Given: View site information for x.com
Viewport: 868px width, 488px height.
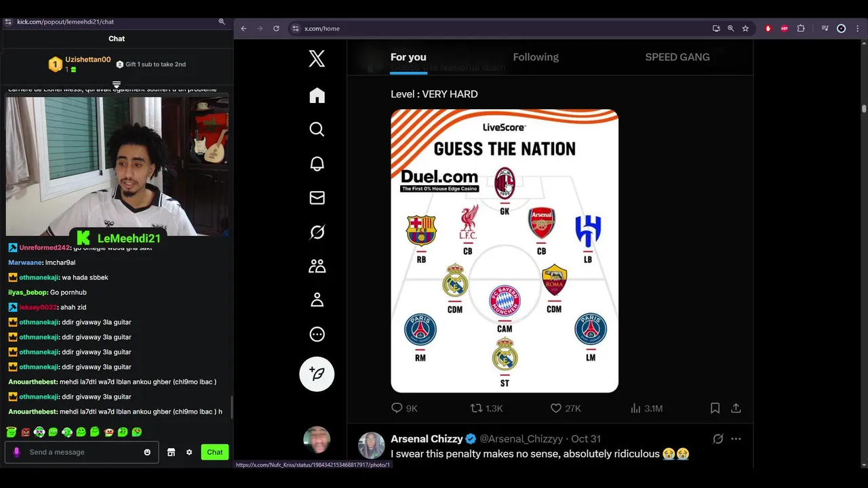Looking at the screenshot, I should pyautogui.click(x=295, y=28).
